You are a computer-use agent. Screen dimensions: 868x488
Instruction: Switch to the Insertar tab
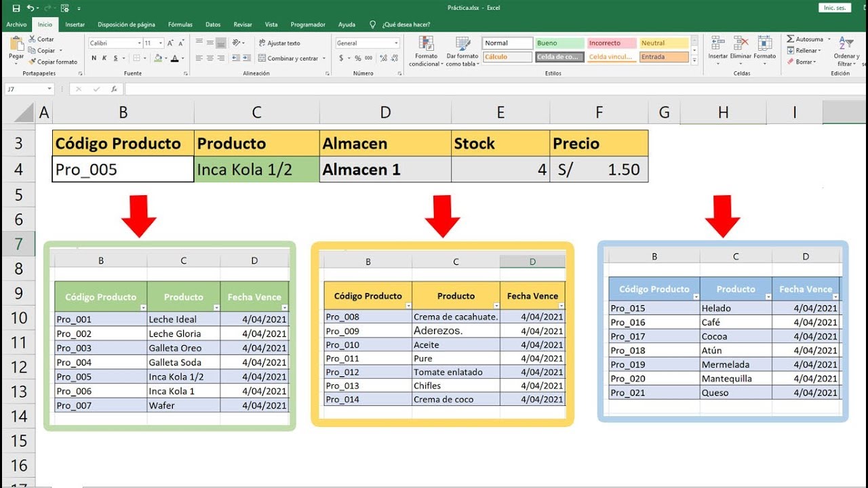[75, 24]
